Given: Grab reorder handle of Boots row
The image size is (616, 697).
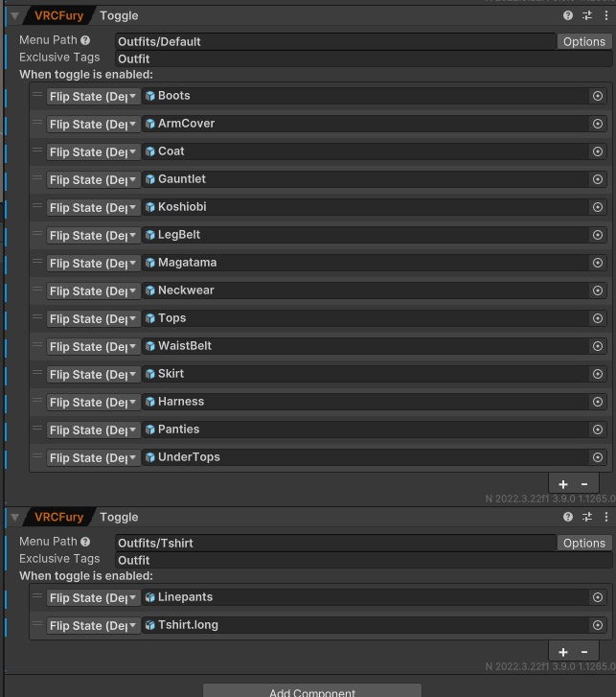Looking at the screenshot, I should click(x=37, y=94).
